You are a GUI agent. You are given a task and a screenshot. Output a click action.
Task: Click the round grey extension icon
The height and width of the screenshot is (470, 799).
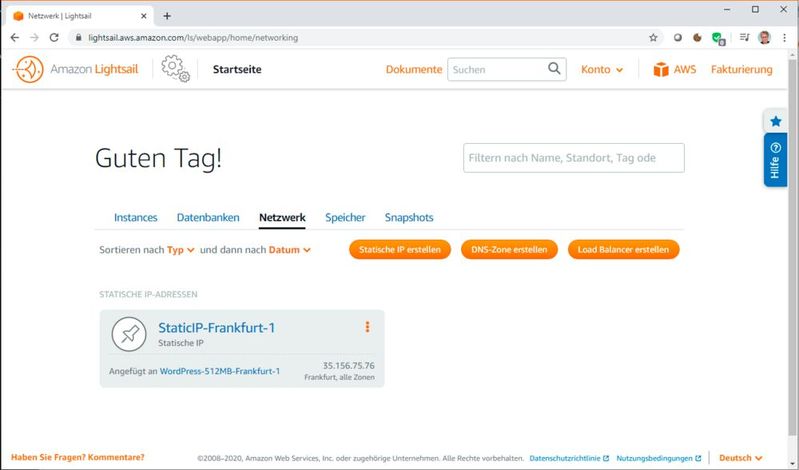pos(677,38)
